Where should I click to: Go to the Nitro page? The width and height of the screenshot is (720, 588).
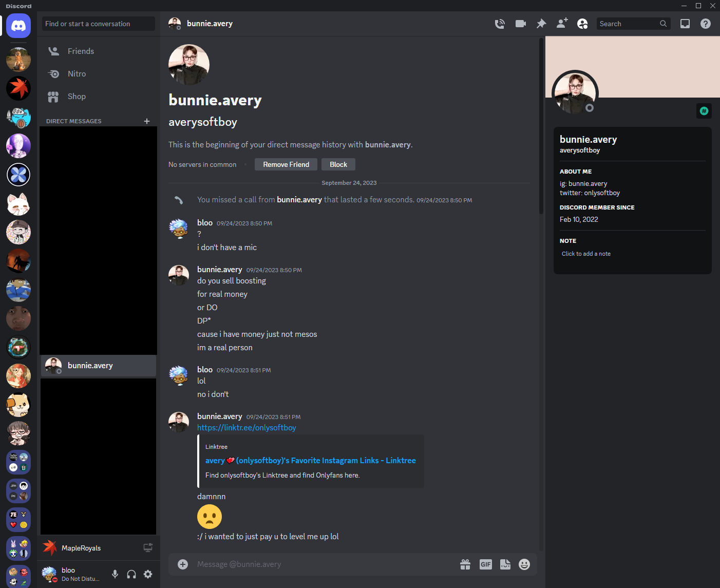[x=77, y=74]
